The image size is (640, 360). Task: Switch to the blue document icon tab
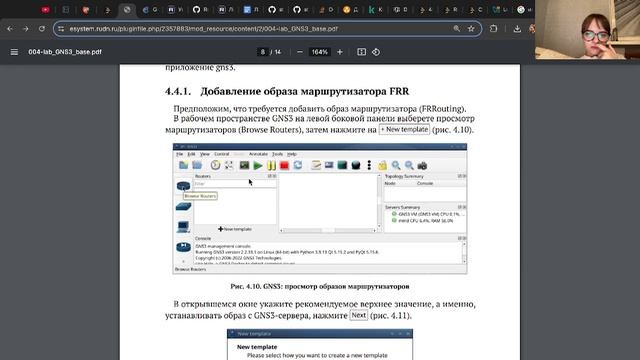(247, 9)
